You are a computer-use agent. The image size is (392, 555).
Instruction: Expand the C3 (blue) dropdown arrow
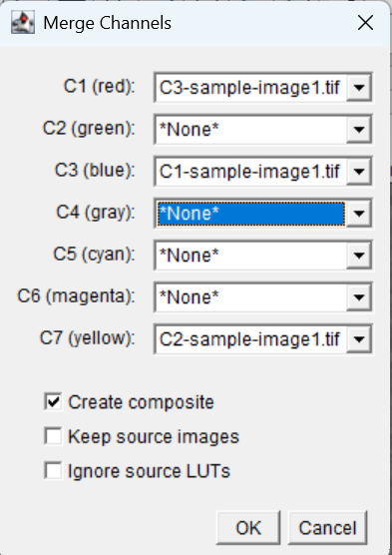tap(359, 172)
